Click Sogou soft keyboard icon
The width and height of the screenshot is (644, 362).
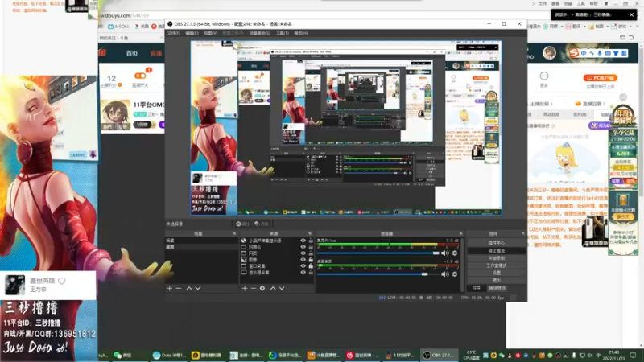[x=608, y=53]
